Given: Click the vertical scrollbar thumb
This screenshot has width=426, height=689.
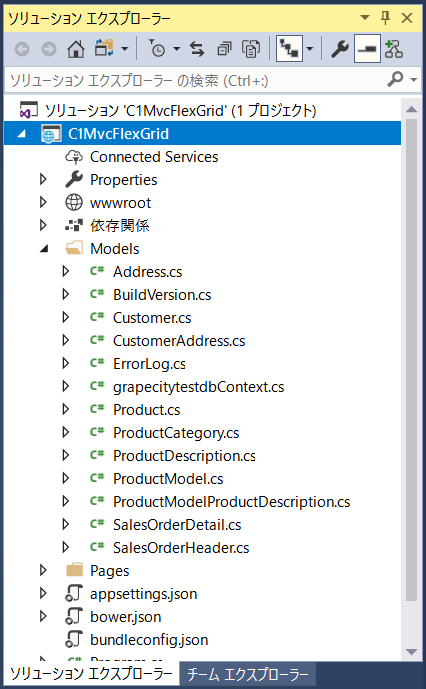Looking at the screenshot, I should (411, 359).
